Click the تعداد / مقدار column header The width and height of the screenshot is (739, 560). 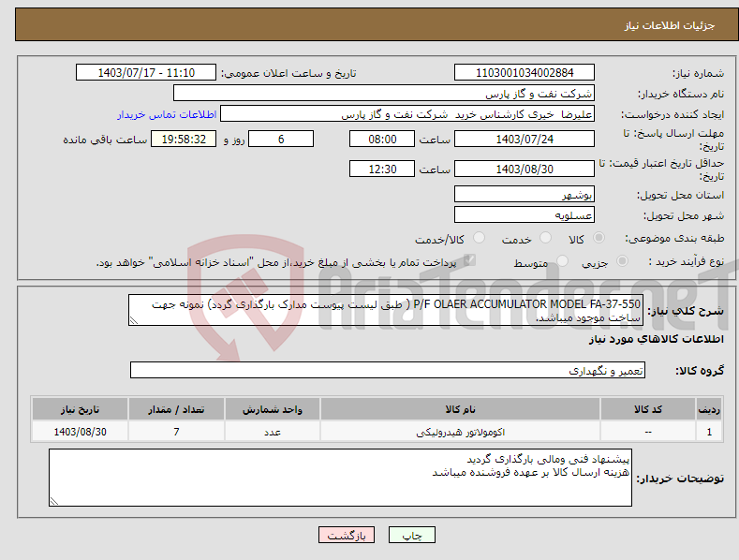tap(176, 409)
